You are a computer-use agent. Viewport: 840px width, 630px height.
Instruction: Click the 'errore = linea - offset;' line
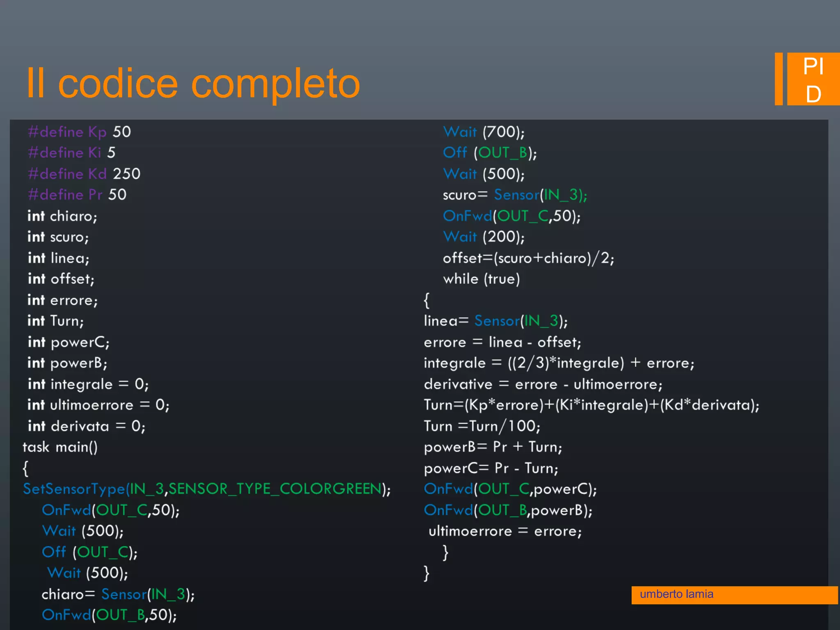pos(502,342)
